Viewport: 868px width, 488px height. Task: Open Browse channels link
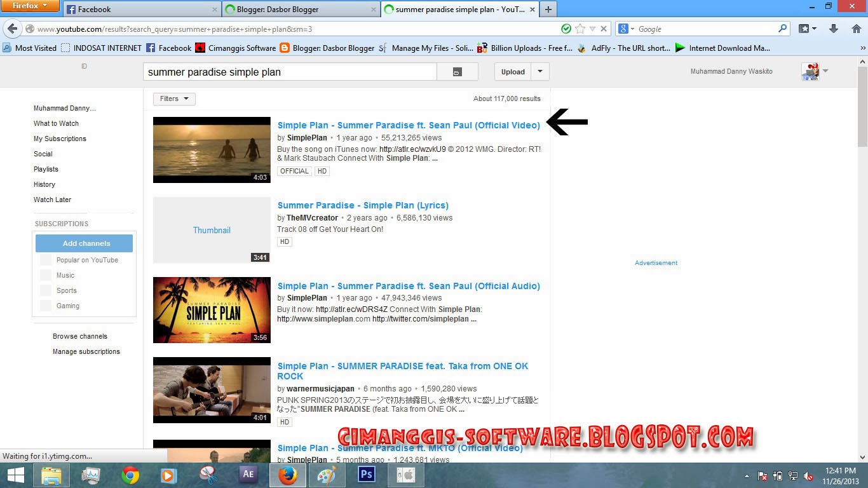[80, 336]
